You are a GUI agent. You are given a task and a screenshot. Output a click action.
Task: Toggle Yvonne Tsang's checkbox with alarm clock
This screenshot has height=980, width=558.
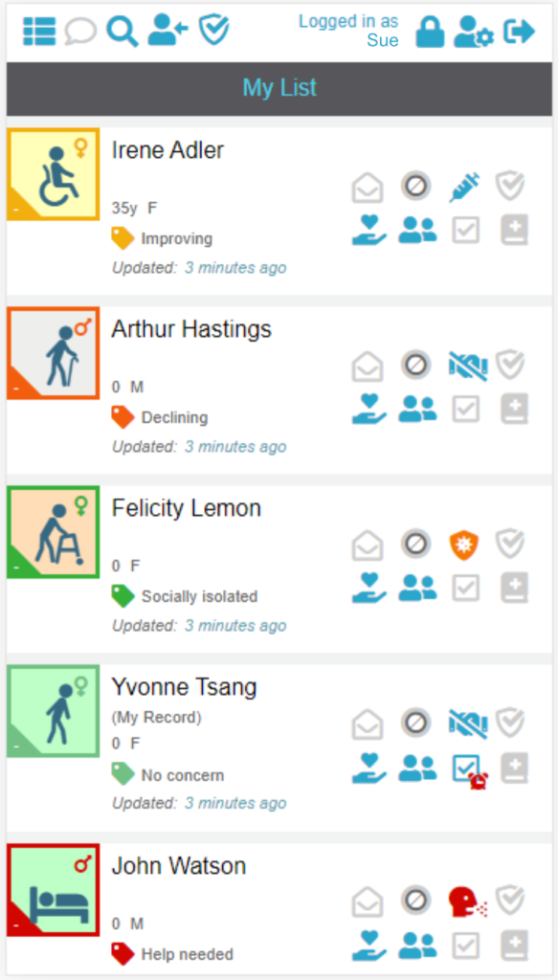(x=469, y=770)
